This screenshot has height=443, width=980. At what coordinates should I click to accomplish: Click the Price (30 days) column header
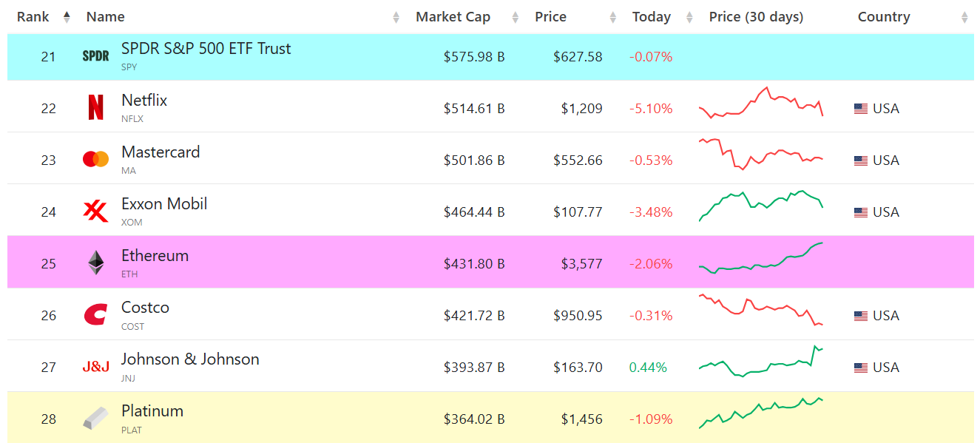[x=756, y=17]
